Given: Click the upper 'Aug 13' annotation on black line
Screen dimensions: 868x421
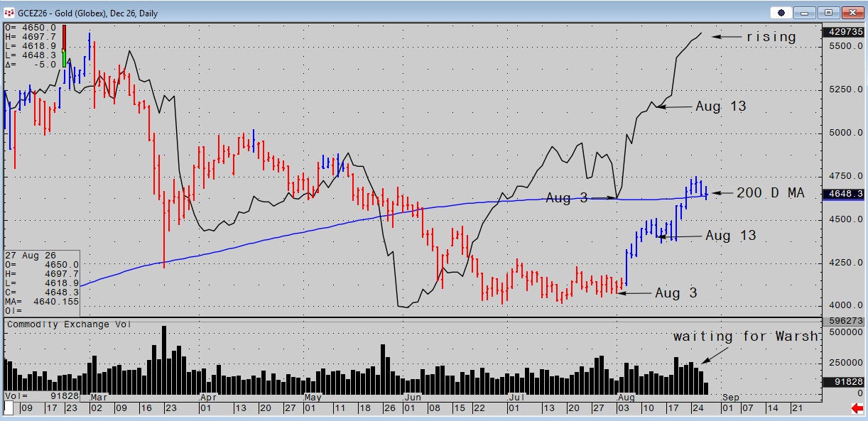Looking at the screenshot, I should pos(721,106).
